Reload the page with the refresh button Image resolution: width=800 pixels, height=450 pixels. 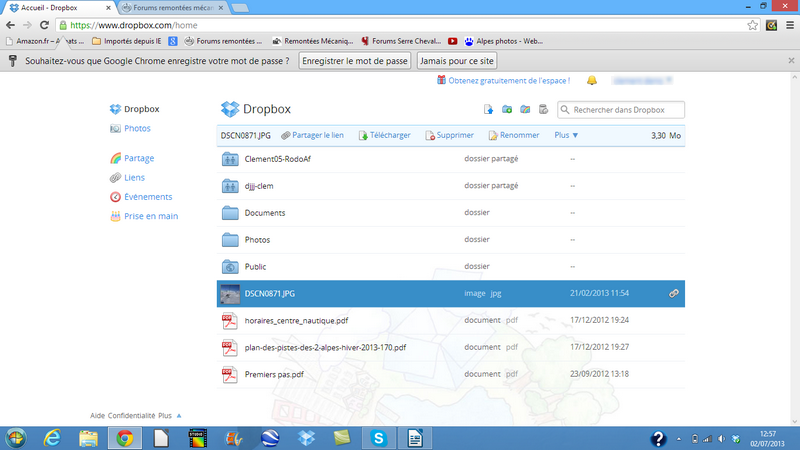click(x=44, y=25)
